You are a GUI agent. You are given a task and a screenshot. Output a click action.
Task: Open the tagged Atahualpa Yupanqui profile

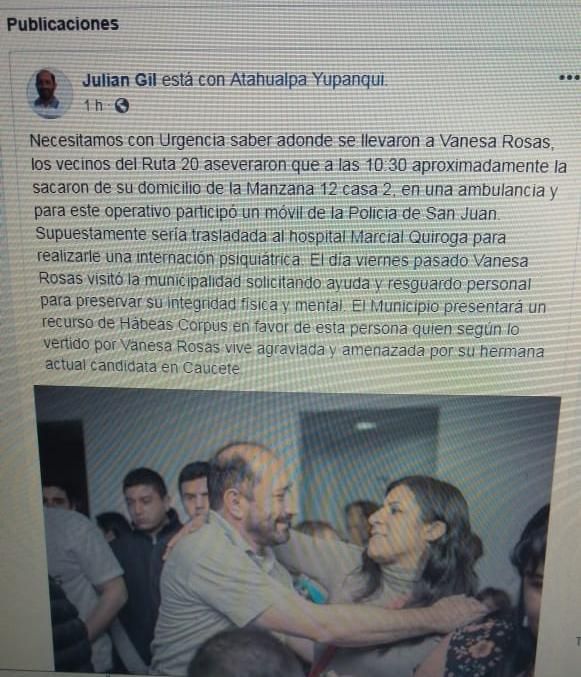[x=309, y=79]
